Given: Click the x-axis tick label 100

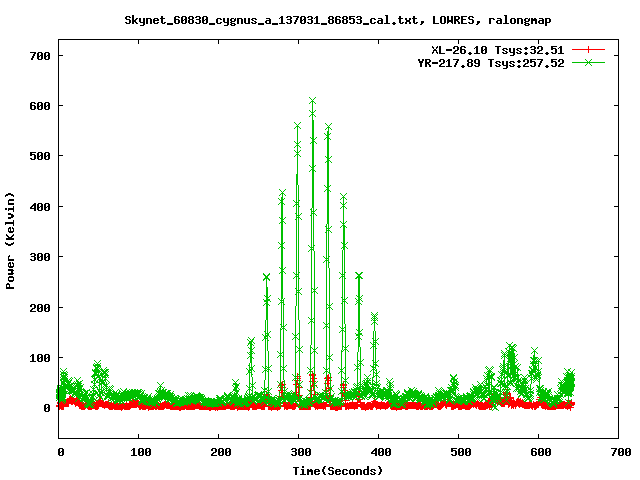Looking at the screenshot, I should click(x=140, y=452).
